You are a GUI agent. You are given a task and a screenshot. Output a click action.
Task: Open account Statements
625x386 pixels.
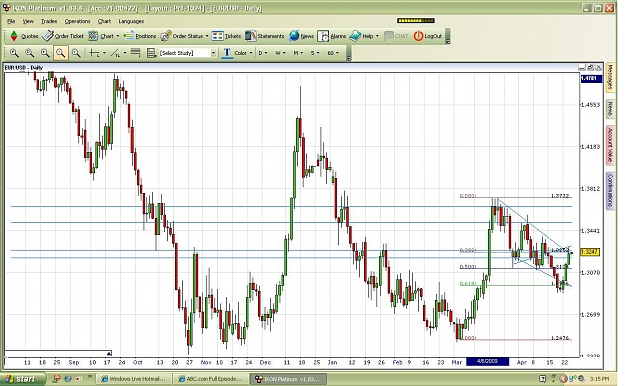(265, 36)
